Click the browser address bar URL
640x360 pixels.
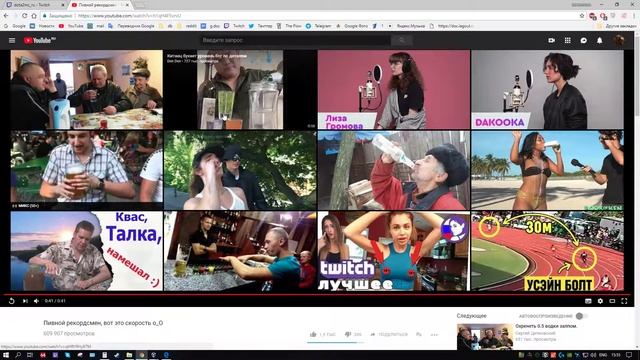129,16
